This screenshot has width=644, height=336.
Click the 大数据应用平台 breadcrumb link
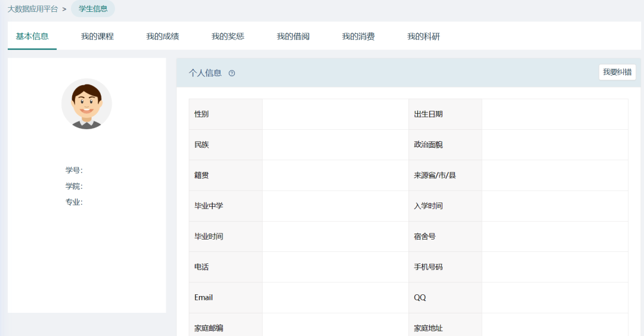(x=33, y=9)
